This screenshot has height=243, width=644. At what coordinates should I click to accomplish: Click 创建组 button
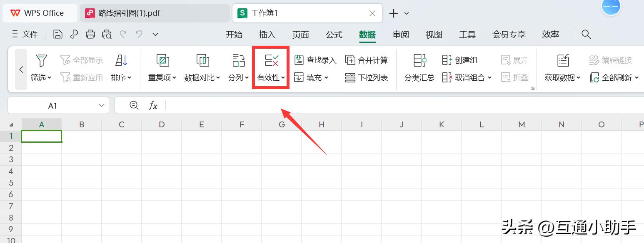(459, 60)
